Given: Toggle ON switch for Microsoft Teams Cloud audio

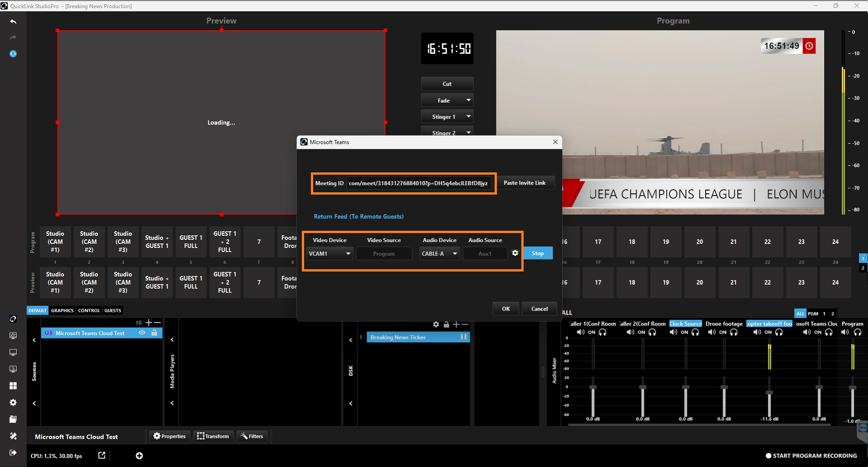Looking at the screenshot, I should pos(818,332).
